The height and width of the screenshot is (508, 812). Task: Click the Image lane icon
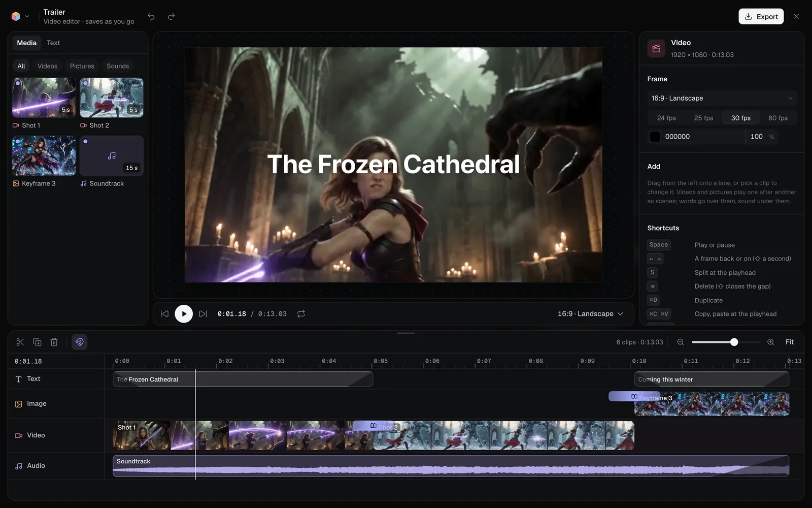click(x=19, y=404)
